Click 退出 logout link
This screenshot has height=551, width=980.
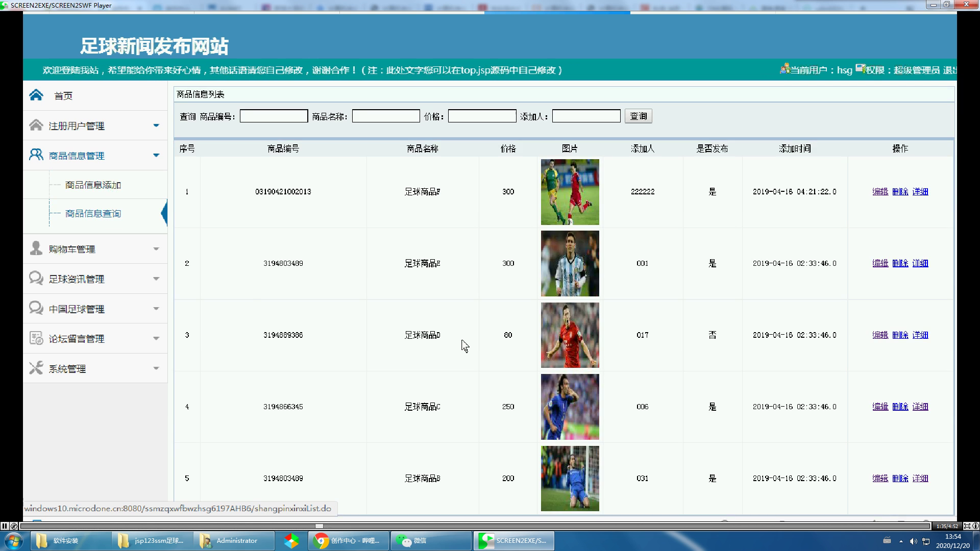tap(949, 70)
